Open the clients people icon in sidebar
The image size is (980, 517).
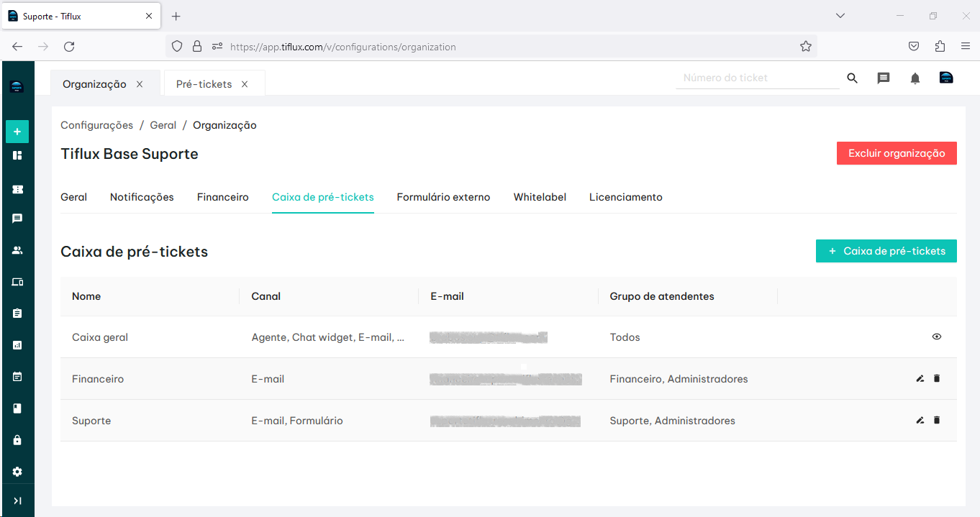point(17,250)
